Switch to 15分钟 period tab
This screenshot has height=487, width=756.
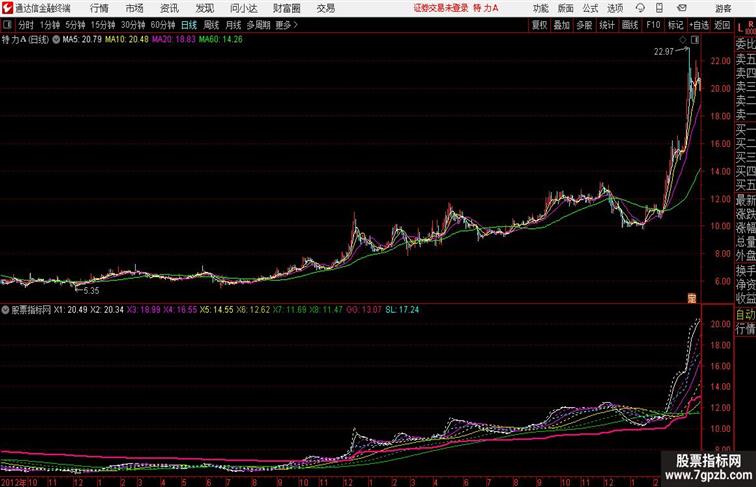[x=103, y=25]
